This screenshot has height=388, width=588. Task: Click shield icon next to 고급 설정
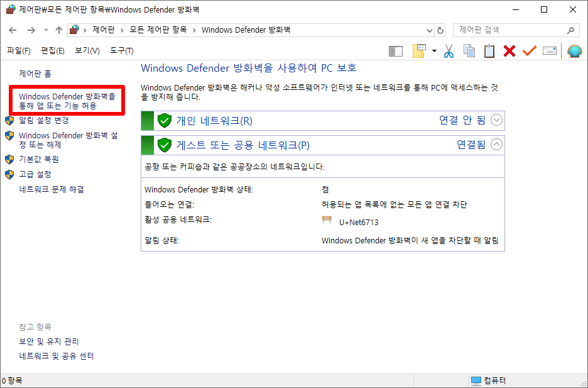pos(10,174)
